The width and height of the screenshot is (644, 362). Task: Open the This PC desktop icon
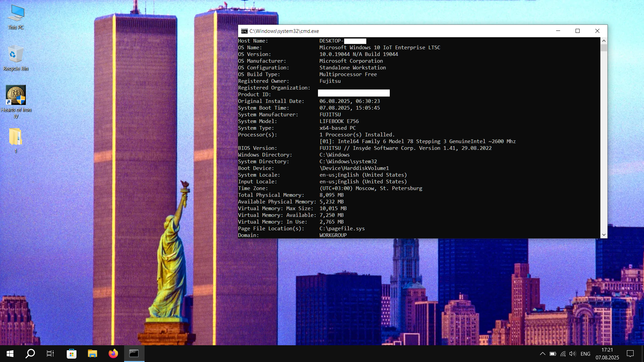coord(16,17)
